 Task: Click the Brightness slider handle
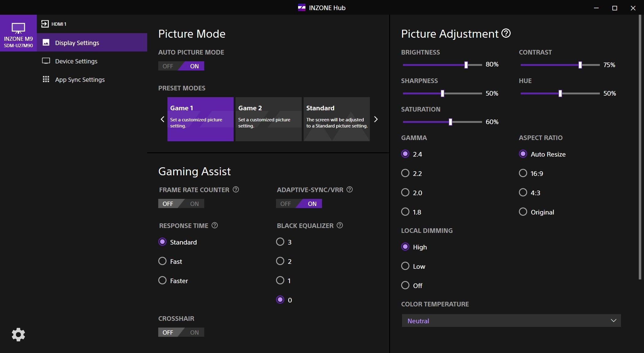pyautogui.click(x=466, y=65)
